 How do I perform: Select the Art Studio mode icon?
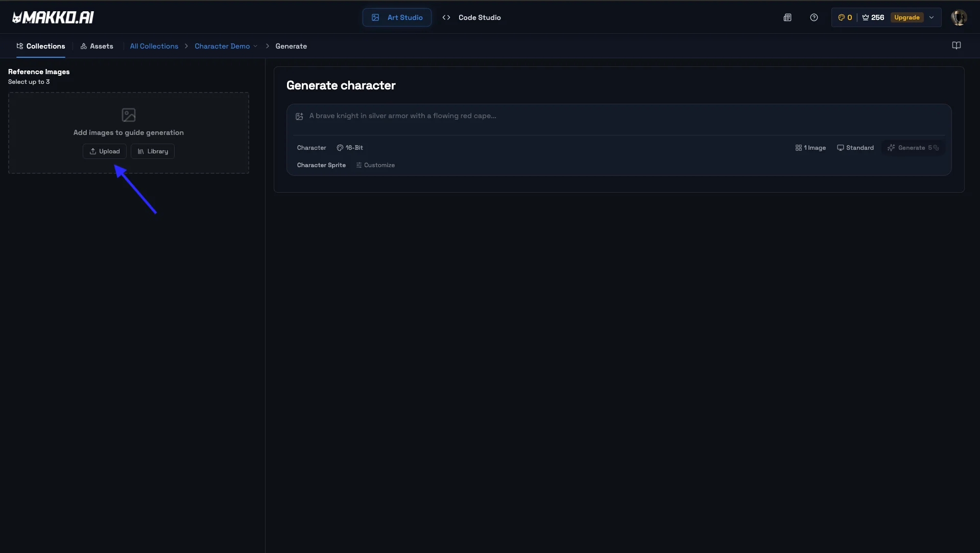[x=376, y=17]
